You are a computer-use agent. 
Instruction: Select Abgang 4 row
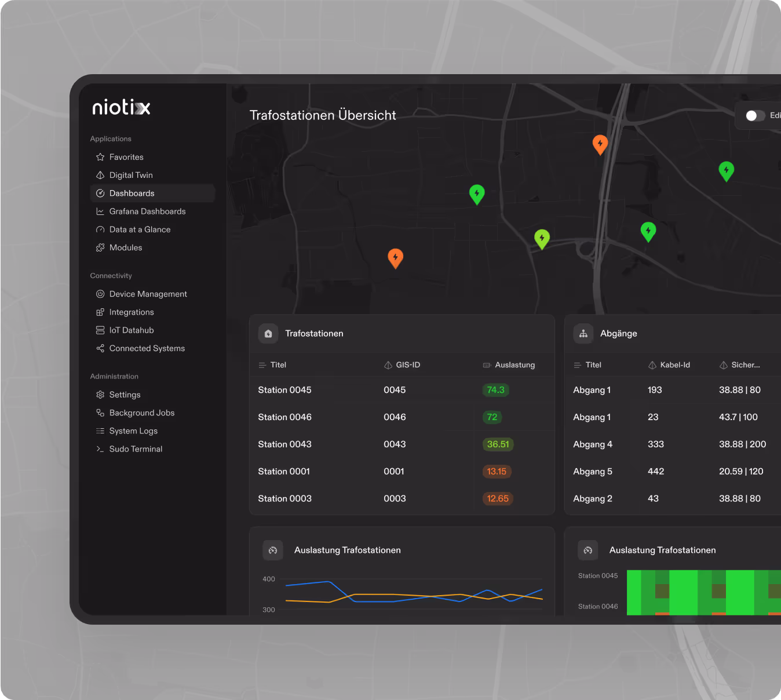click(672, 444)
